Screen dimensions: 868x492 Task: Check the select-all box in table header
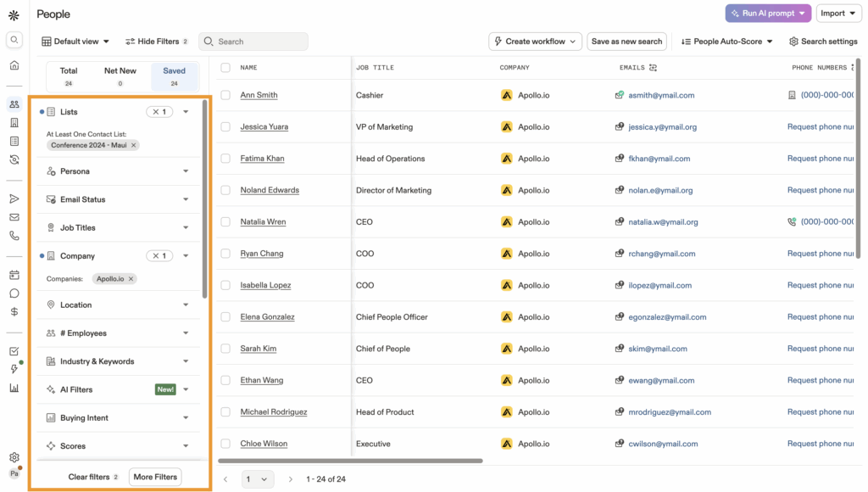pos(225,67)
